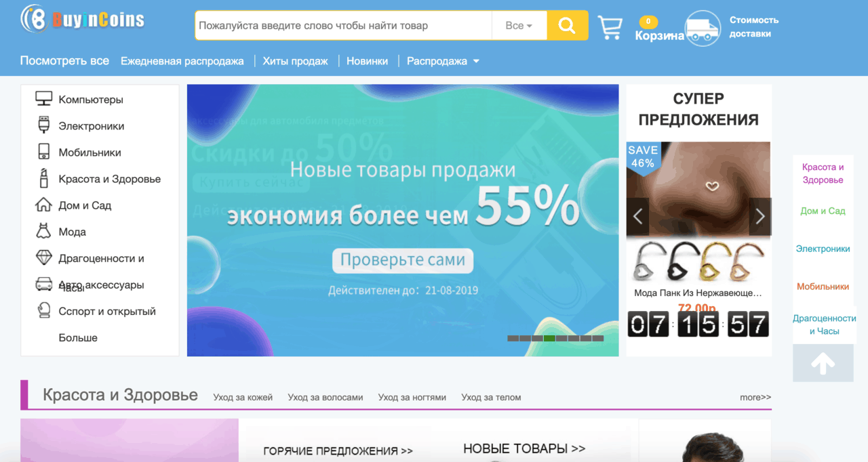Click the Красота и Здоровье section heading
This screenshot has width=868, height=462.
click(120, 395)
